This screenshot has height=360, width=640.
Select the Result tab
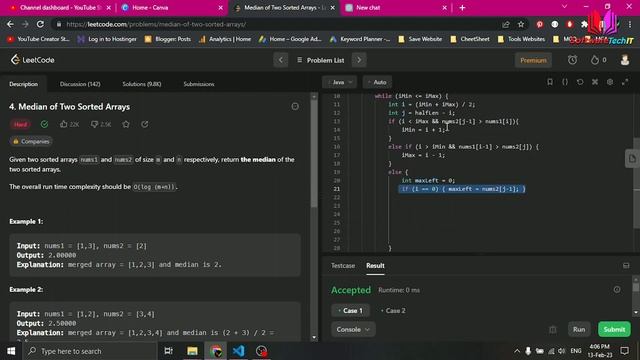tap(375, 266)
